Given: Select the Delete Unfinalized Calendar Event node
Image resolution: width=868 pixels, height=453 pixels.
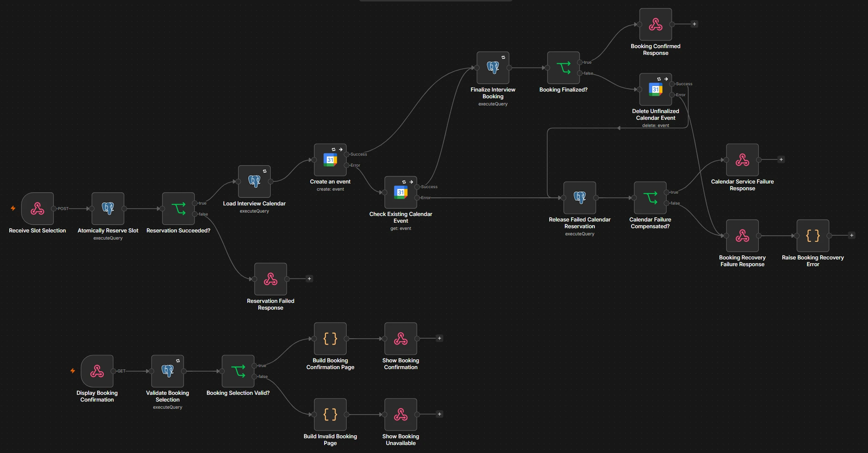Looking at the screenshot, I should click(x=656, y=89).
